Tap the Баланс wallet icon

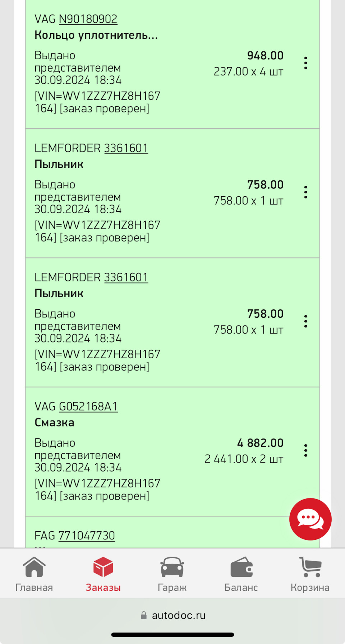point(241,567)
